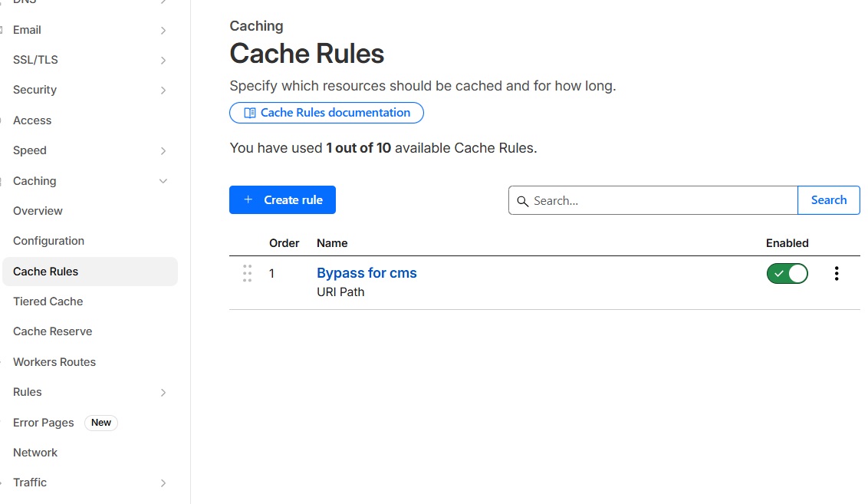
Task: Go to Cache Reserve in sidebar
Action: 52,331
